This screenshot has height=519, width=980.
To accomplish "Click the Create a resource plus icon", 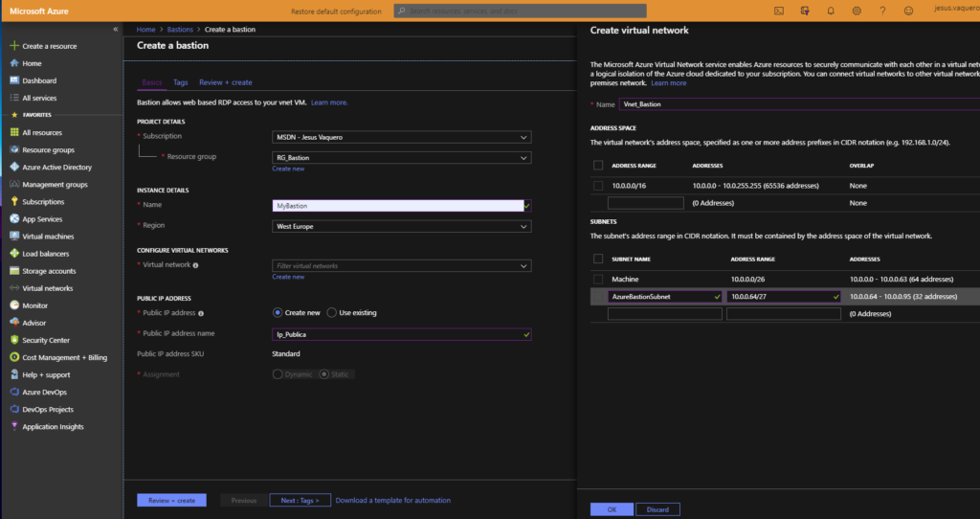I will click(14, 46).
